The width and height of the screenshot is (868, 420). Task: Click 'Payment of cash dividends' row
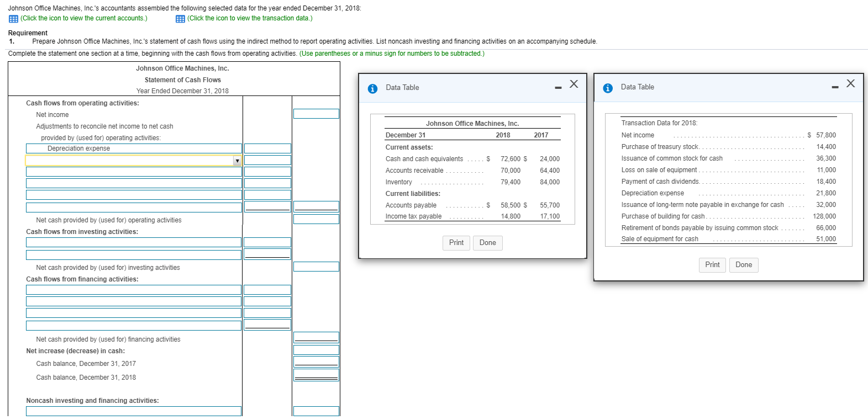point(728,182)
